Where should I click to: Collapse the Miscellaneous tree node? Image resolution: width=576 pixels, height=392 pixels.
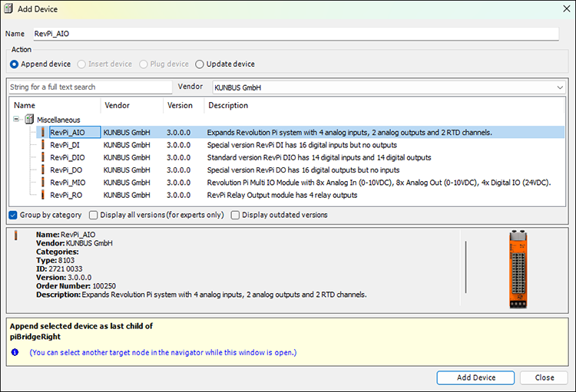click(x=16, y=119)
